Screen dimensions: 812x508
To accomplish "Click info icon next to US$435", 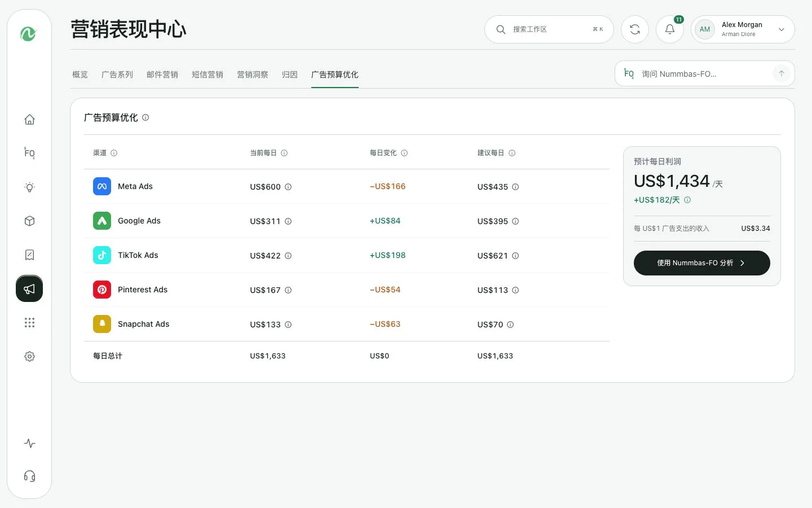I will pyautogui.click(x=515, y=187).
